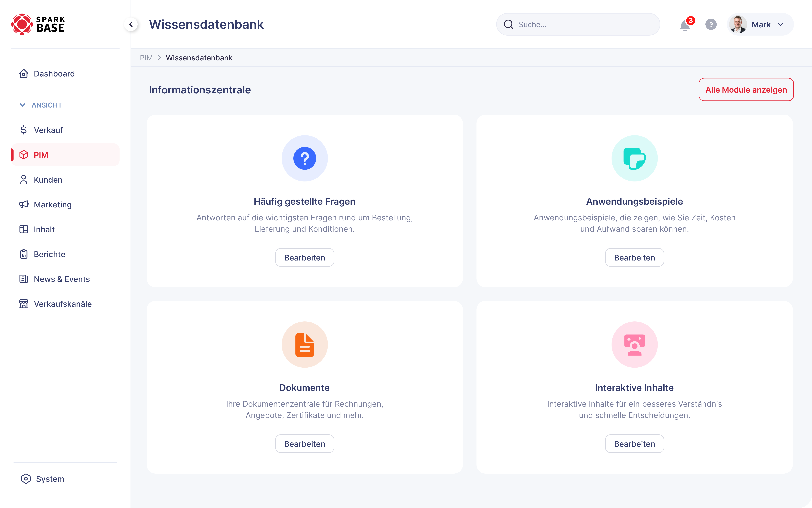Click the Verkauf dollar icon
This screenshot has height=508, width=812.
tap(24, 130)
